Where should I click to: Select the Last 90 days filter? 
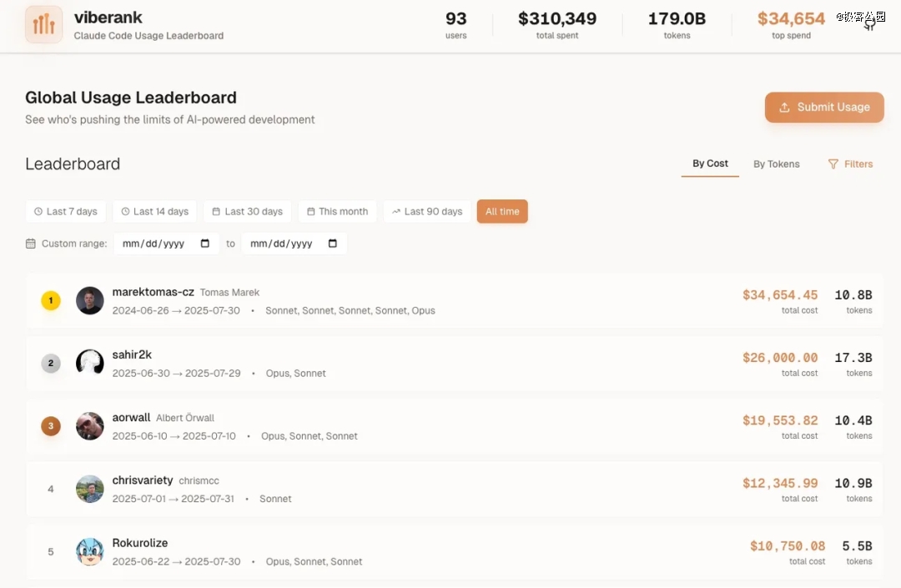coord(427,212)
